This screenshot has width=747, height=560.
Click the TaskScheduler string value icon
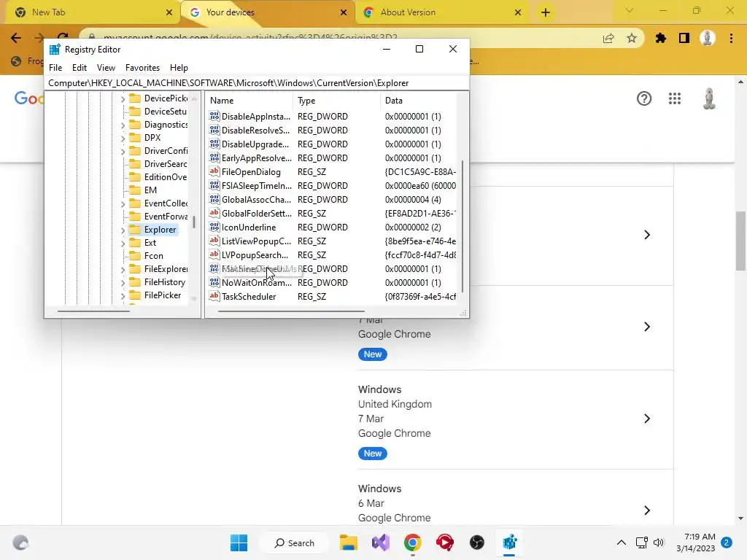214,296
